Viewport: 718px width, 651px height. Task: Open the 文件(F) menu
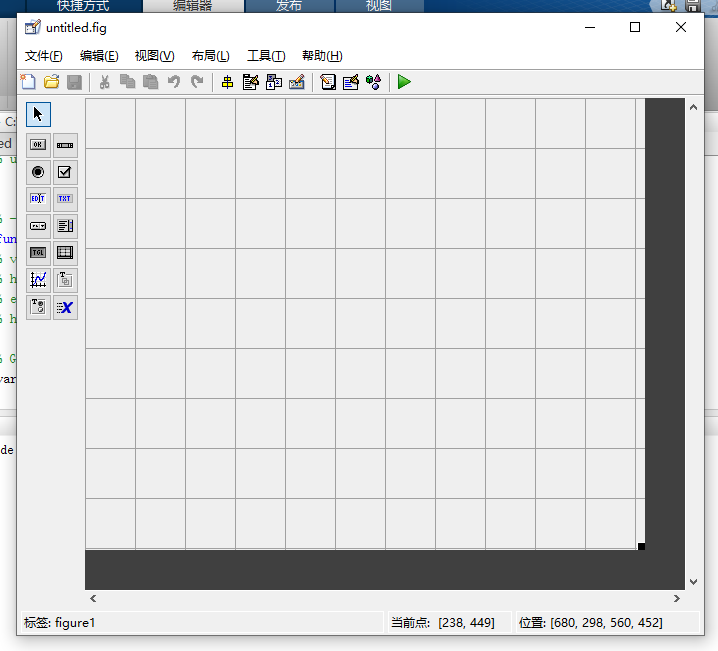(x=44, y=56)
